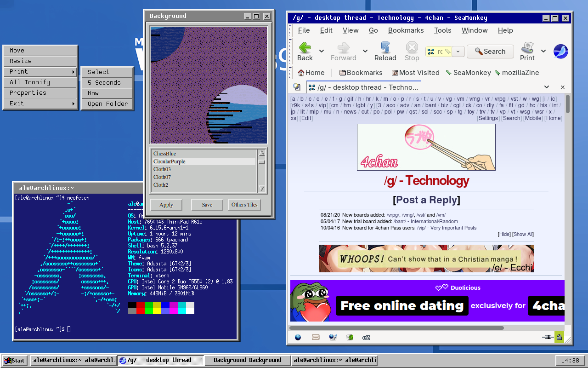Open the View menu in SeaMonkey

click(x=351, y=30)
